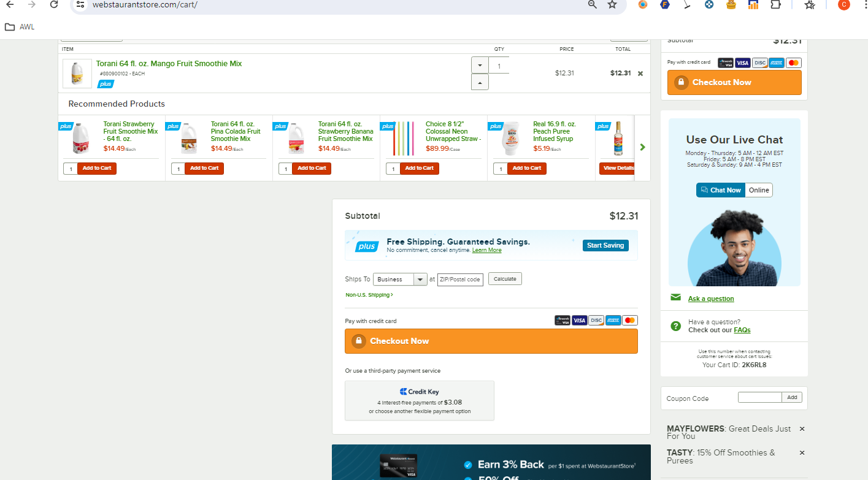The width and height of the screenshot is (868, 480).
Task: Open the Learn More link for Plus
Action: [486, 250]
